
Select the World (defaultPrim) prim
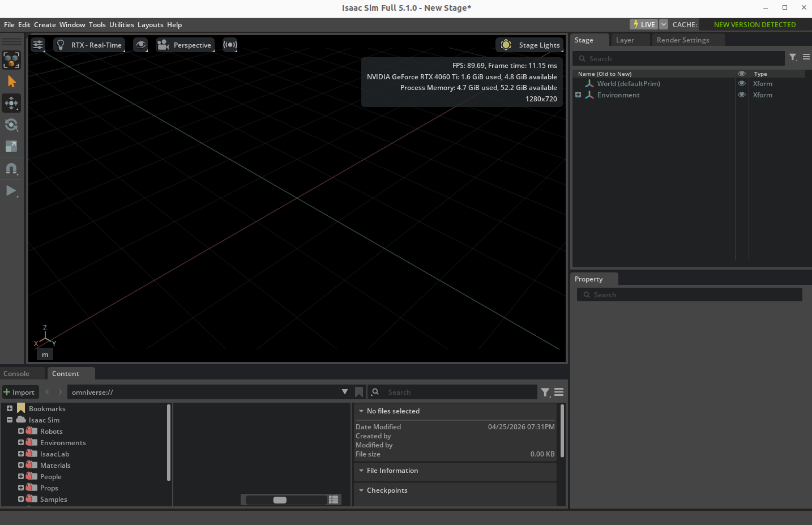(x=629, y=84)
